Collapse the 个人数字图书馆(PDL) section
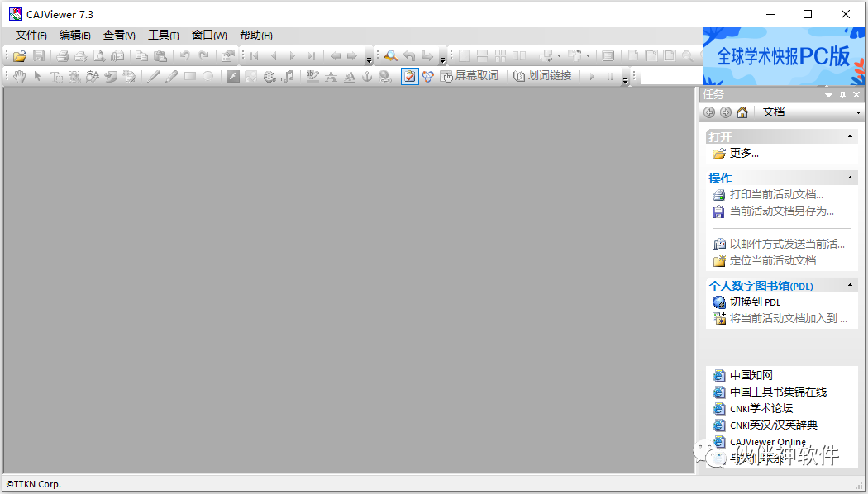The image size is (868, 494). [x=851, y=285]
